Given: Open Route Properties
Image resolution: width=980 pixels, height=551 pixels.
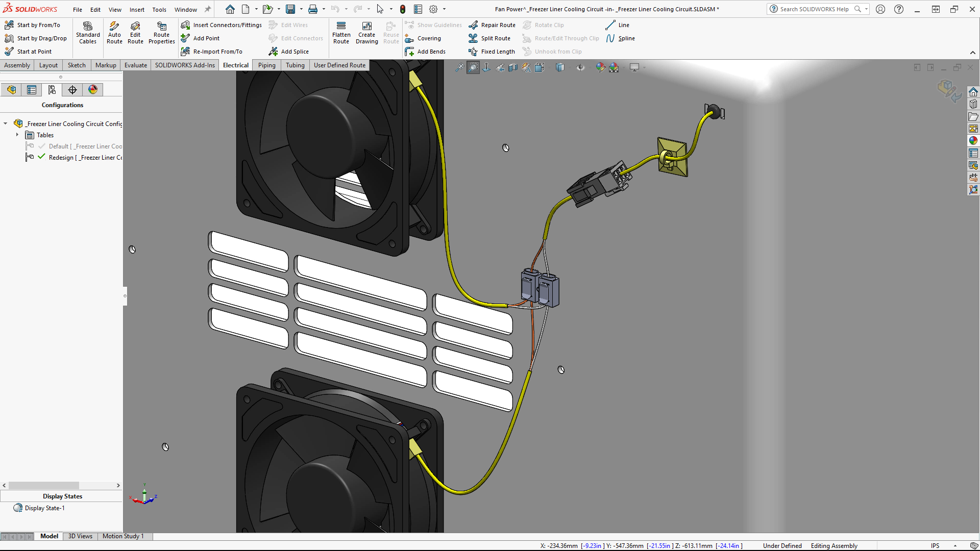Looking at the screenshot, I should [161, 33].
